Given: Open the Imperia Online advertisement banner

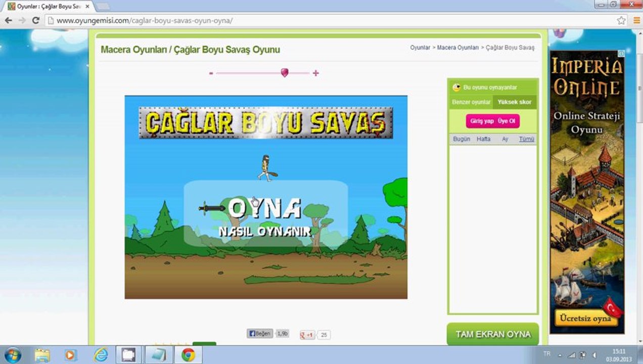Looking at the screenshot, I should click(587, 192).
